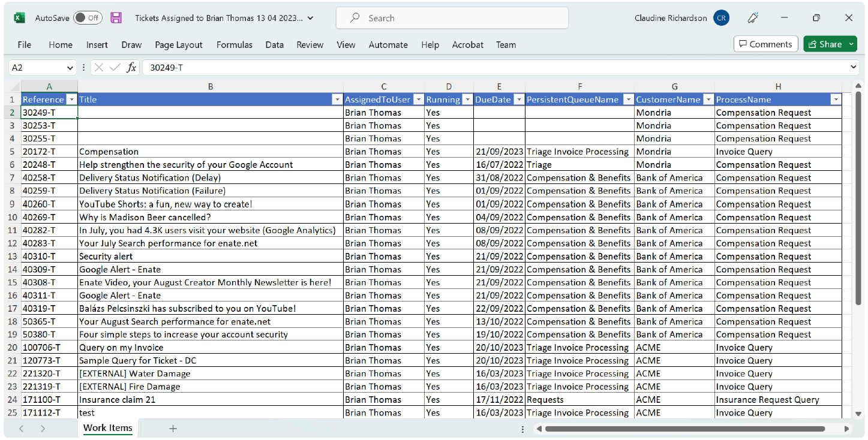The width and height of the screenshot is (868, 440).
Task: Click the horizontal scrollbar thumb
Action: click(684, 429)
